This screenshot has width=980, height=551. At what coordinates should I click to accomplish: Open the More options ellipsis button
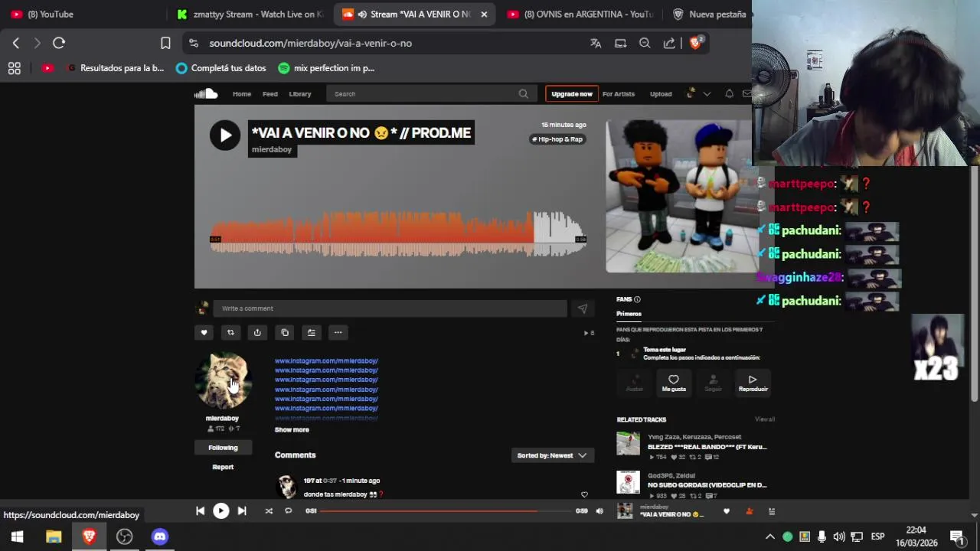click(x=338, y=332)
